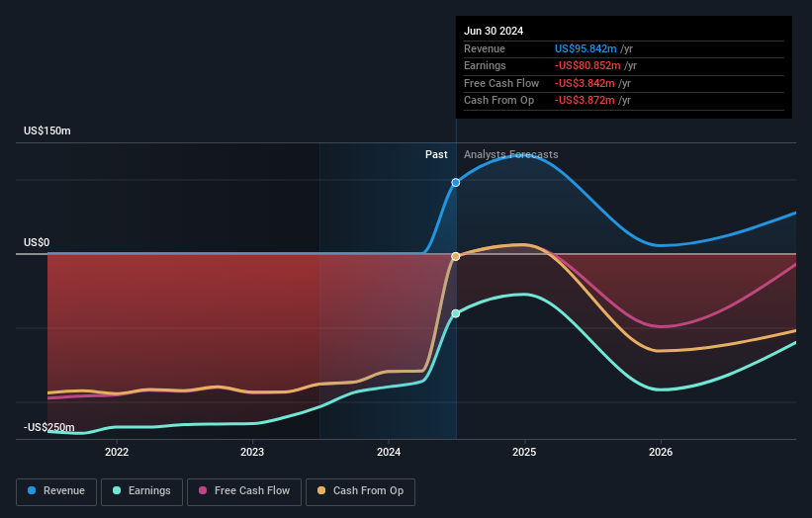Click the Cash From Op tooltip row label
Screen dimensions: 812x518
tap(498, 101)
